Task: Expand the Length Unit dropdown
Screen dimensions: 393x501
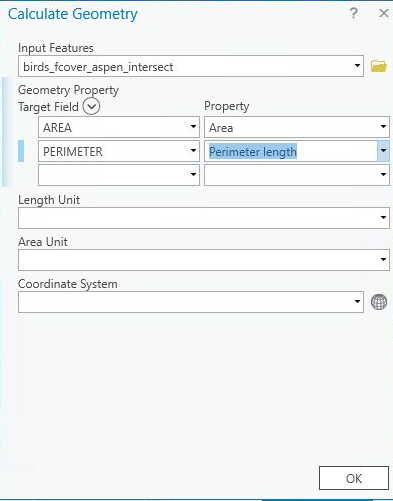Action: pyautogui.click(x=204, y=218)
